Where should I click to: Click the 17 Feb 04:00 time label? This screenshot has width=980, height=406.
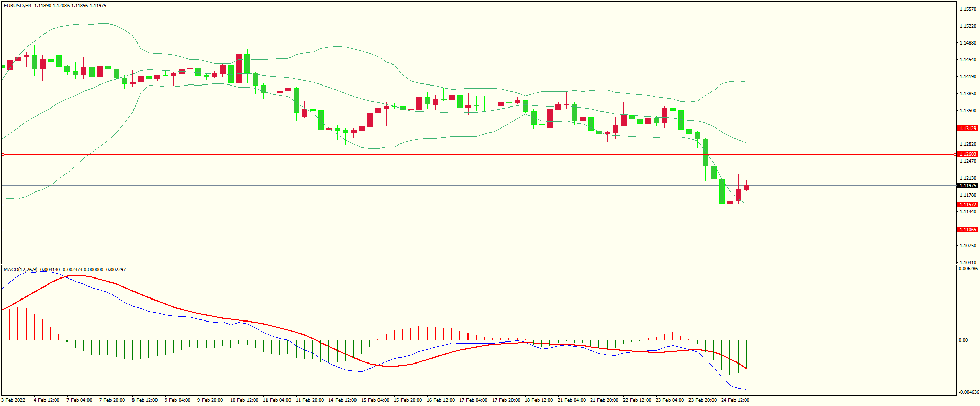[473, 400]
